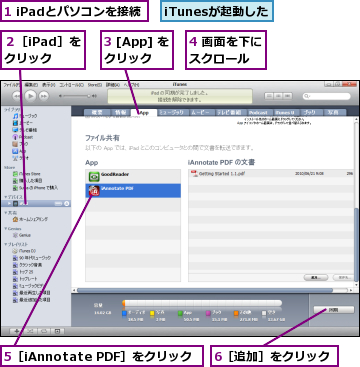Select ムービー film icon in library
The height and width of the screenshot is (367, 360).
pos(15,123)
